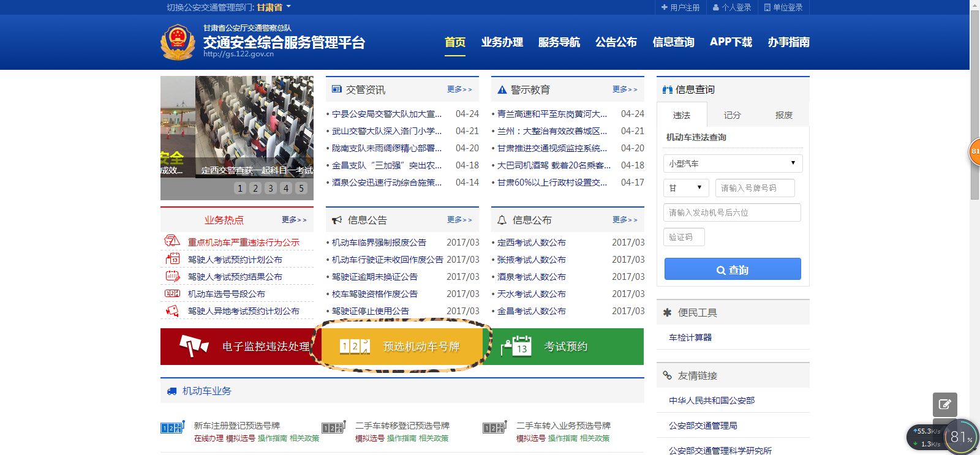Show slide 3 of the carousel
The height and width of the screenshot is (455, 980).
(271, 188)
